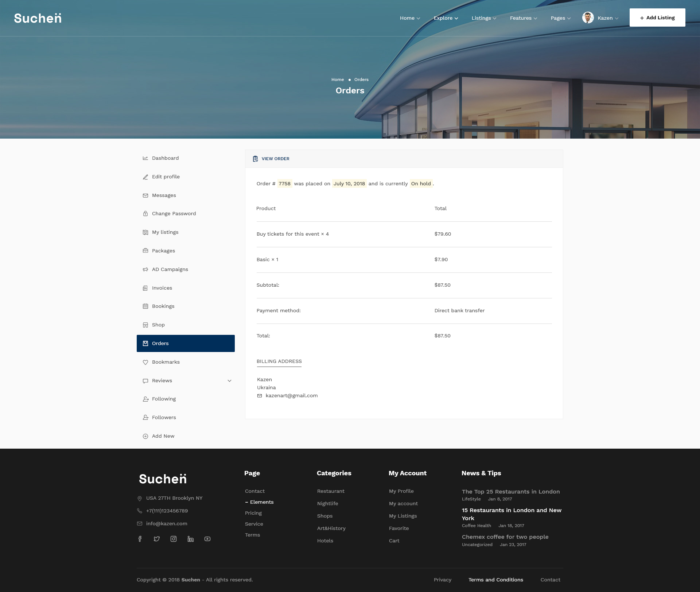Open The Top 25 Restaurants article
The width and height of the screenshot is (700, 592).
point(510,492)
